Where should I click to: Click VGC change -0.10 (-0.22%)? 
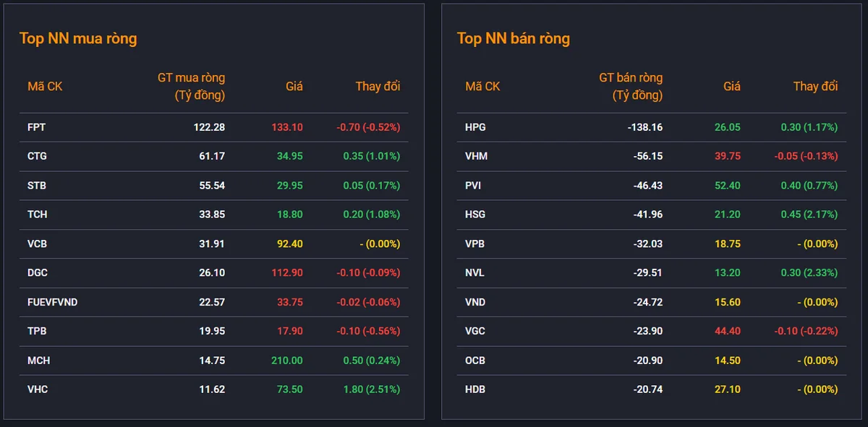tap(806, 332)
